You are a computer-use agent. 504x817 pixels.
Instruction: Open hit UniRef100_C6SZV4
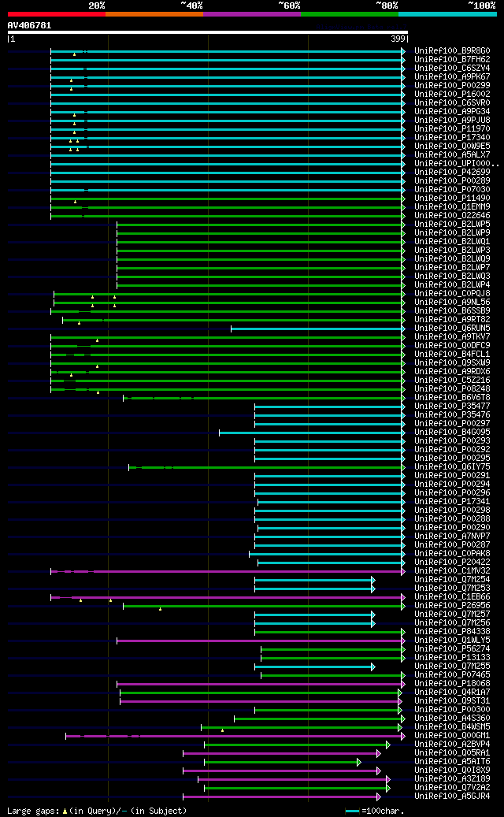point(452,69)
